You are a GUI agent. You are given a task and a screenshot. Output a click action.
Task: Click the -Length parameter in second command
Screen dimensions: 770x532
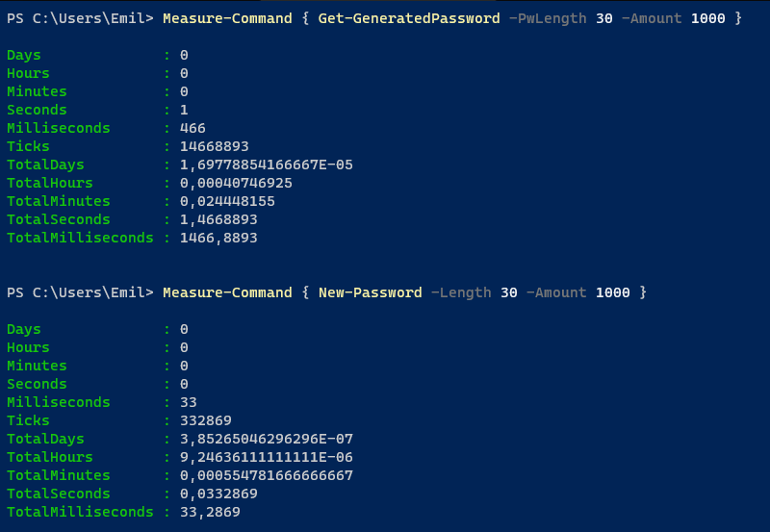click(461, 293)
